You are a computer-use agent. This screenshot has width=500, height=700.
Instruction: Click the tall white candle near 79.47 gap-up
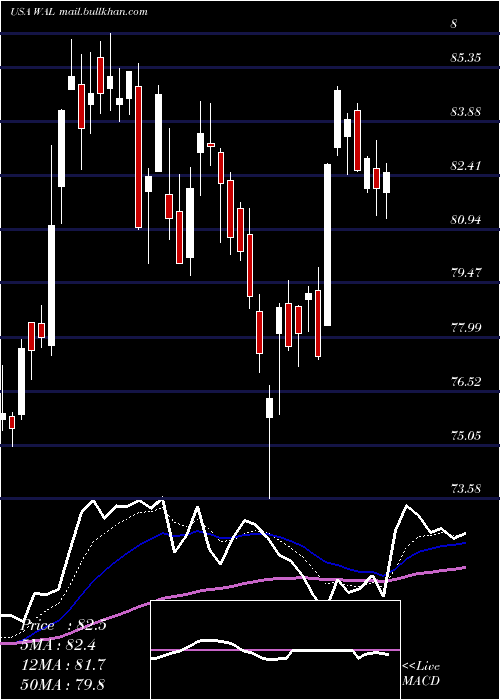pyautogui.click(x=328, y=245)
